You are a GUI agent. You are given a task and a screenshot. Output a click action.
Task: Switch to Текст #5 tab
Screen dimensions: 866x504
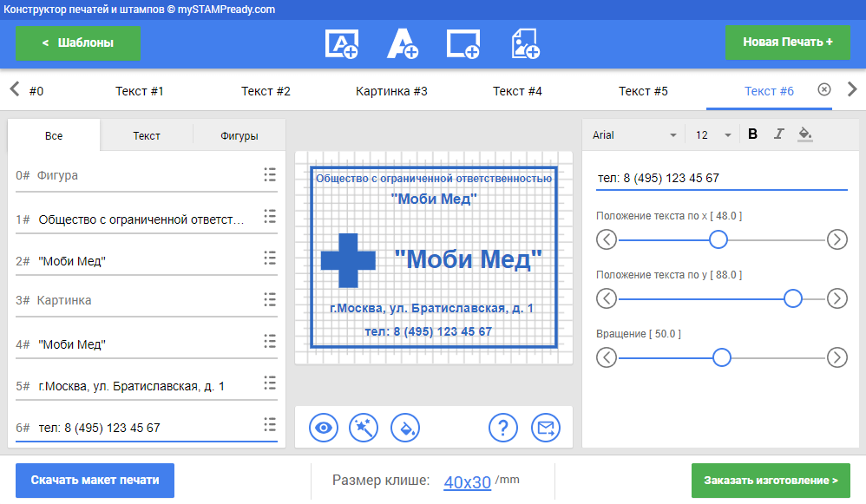(x=643, y=91)
